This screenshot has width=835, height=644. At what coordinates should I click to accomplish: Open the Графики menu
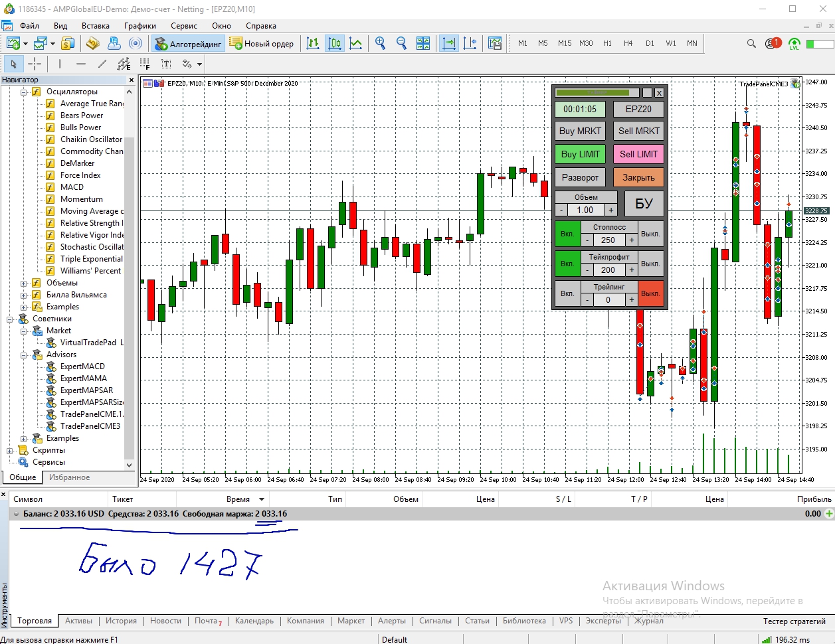pyautogui.click(x=140, y=26)
